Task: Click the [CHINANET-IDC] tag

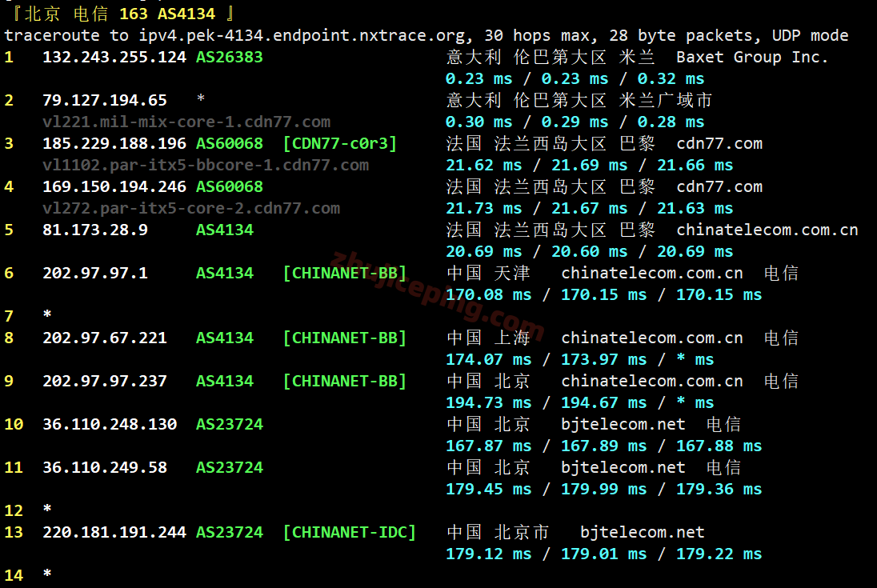Action: point(350,532)
